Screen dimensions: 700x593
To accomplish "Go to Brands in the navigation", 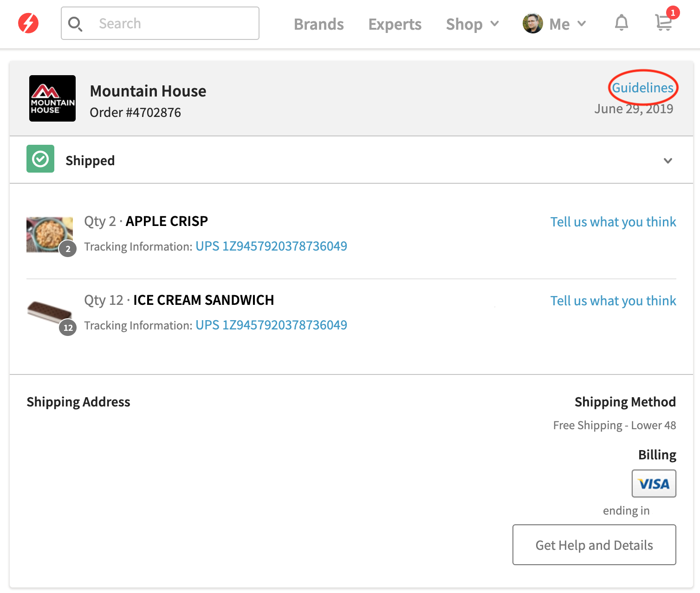I will click(x=319, y=24).
